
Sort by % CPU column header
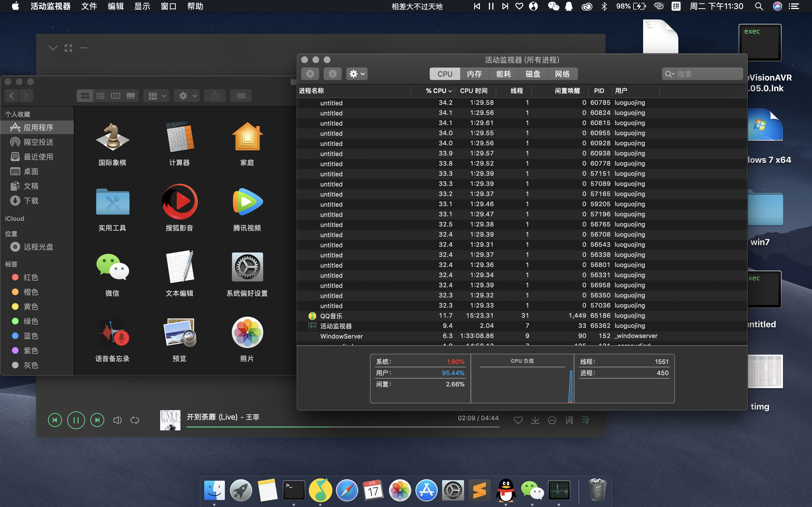click(x=436, y=91)
